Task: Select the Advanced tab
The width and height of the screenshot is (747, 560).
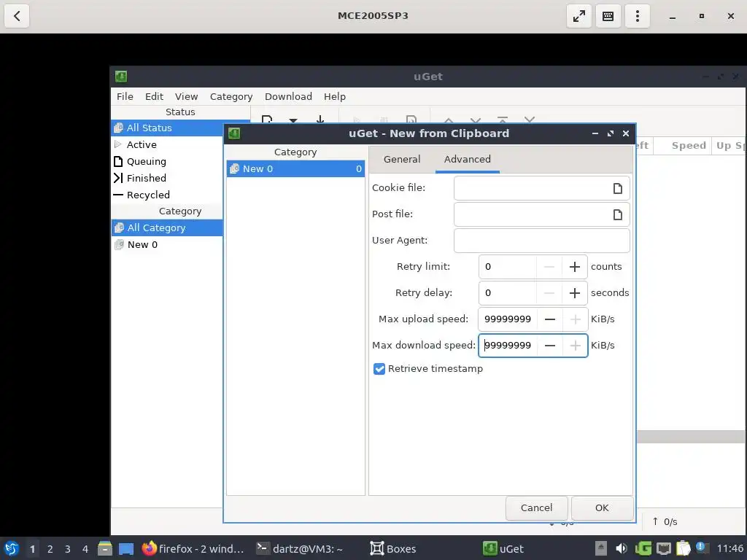Action: 468,160
